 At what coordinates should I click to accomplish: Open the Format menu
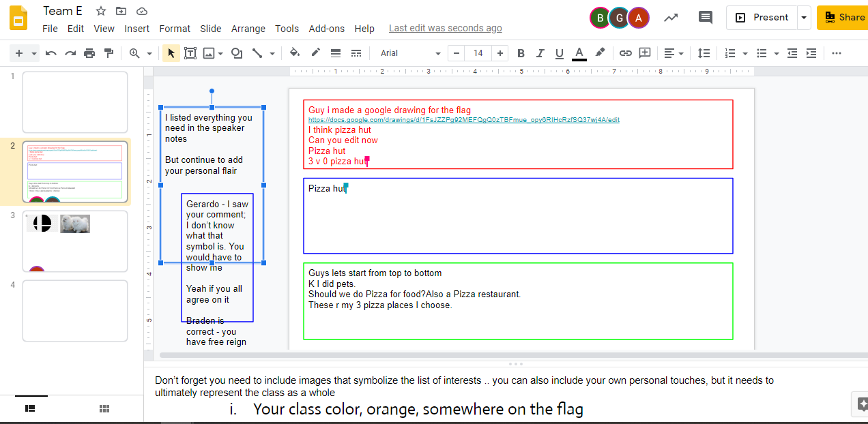click(175, 29)
